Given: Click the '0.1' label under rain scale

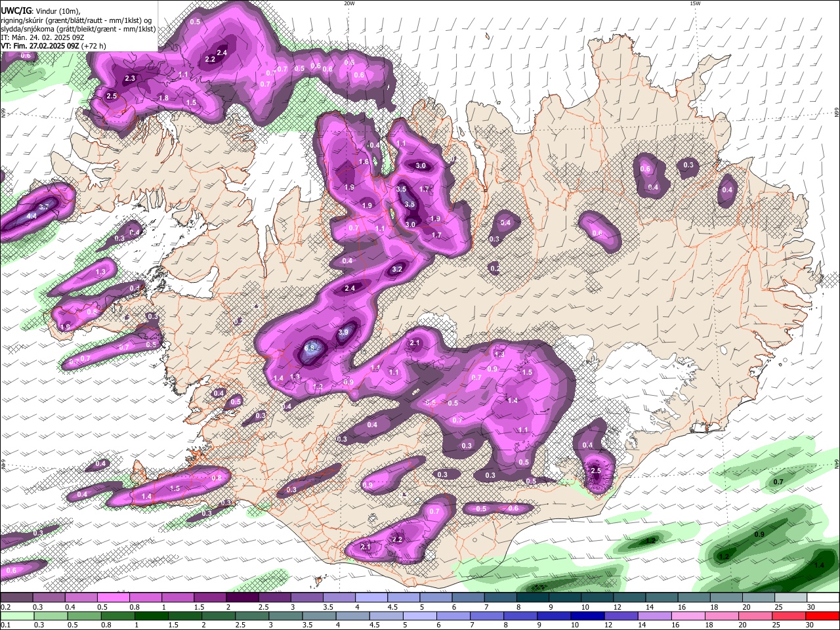Looking at the screenshot, I should (x=5, y=625).
